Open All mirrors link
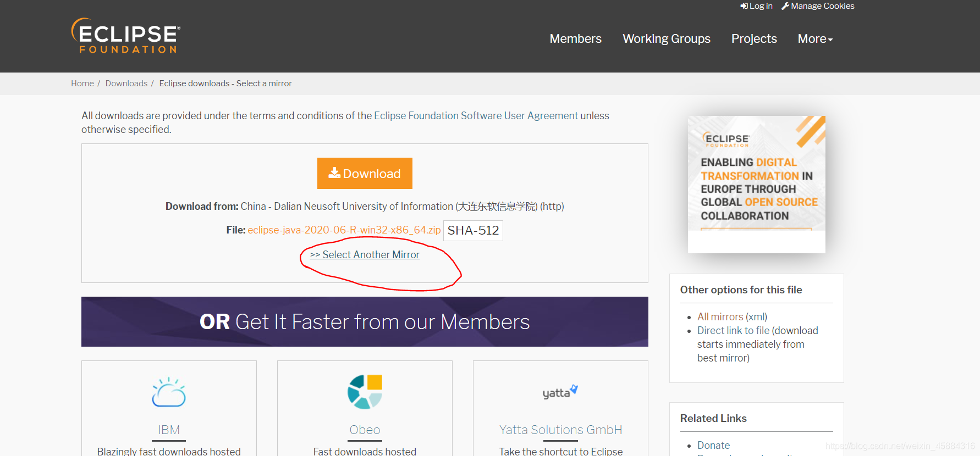The height and width of the screenshot is (456, 980). [720, 316]
